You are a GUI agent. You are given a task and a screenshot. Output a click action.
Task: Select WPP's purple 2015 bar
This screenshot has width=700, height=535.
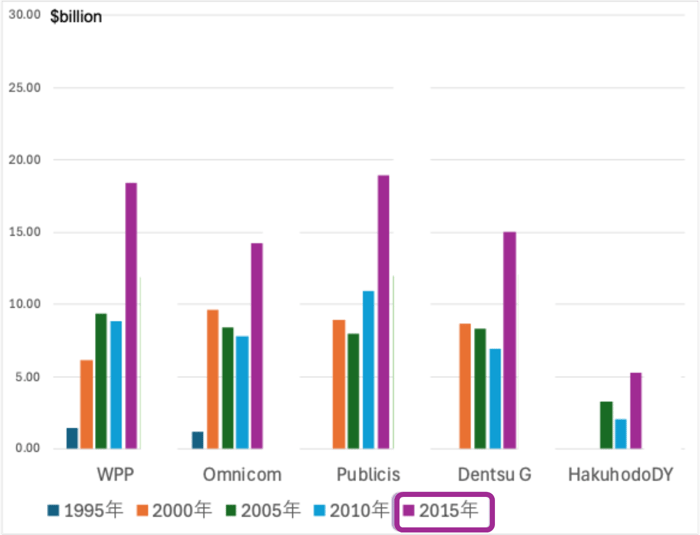coord(131,316)
